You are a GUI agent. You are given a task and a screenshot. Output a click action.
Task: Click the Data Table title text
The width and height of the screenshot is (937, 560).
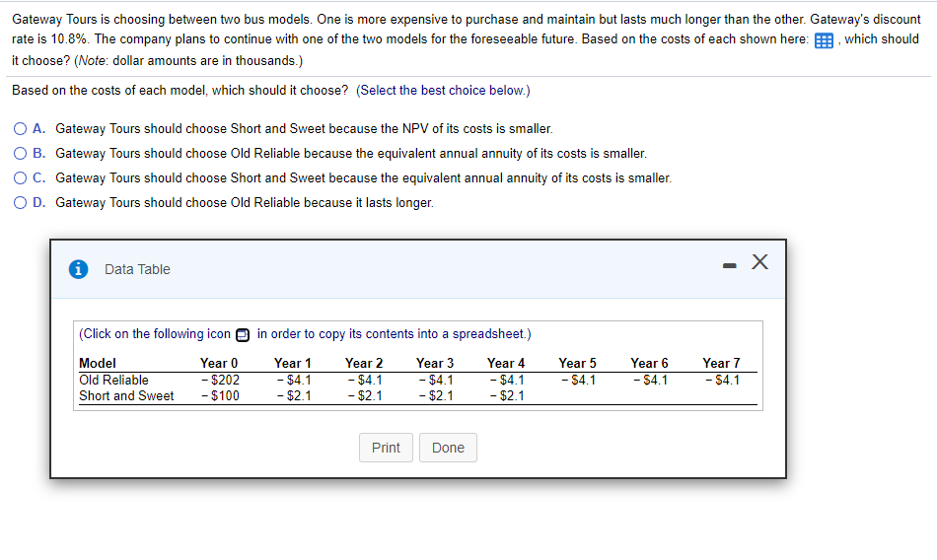[x=137, y=269]
